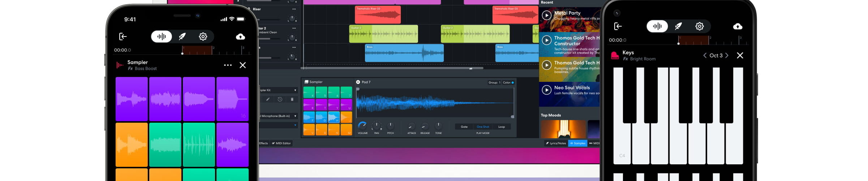Set play mode to Gate
868x181 pixels.
coord(464,127)
